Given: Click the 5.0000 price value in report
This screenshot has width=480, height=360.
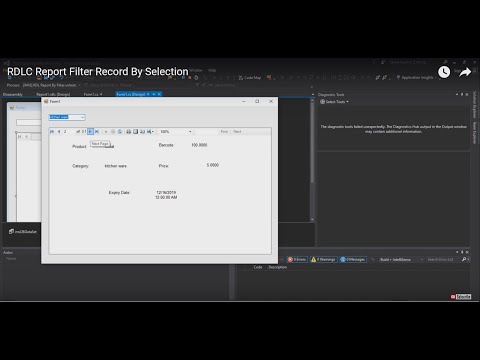Looking at the screenshot, I should 213,165.
